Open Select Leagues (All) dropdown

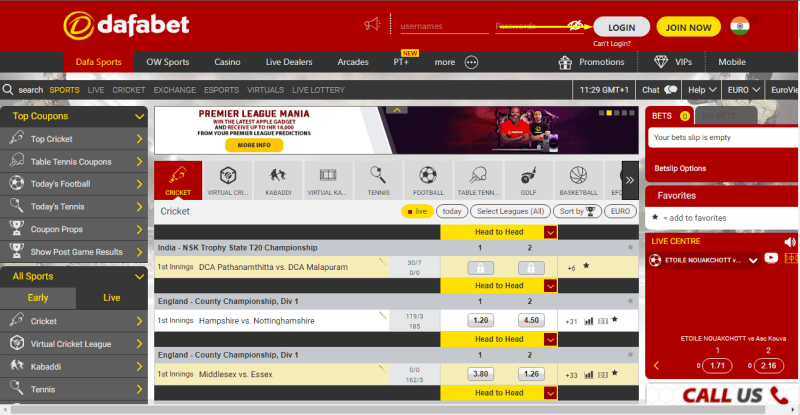pos(510,211)
